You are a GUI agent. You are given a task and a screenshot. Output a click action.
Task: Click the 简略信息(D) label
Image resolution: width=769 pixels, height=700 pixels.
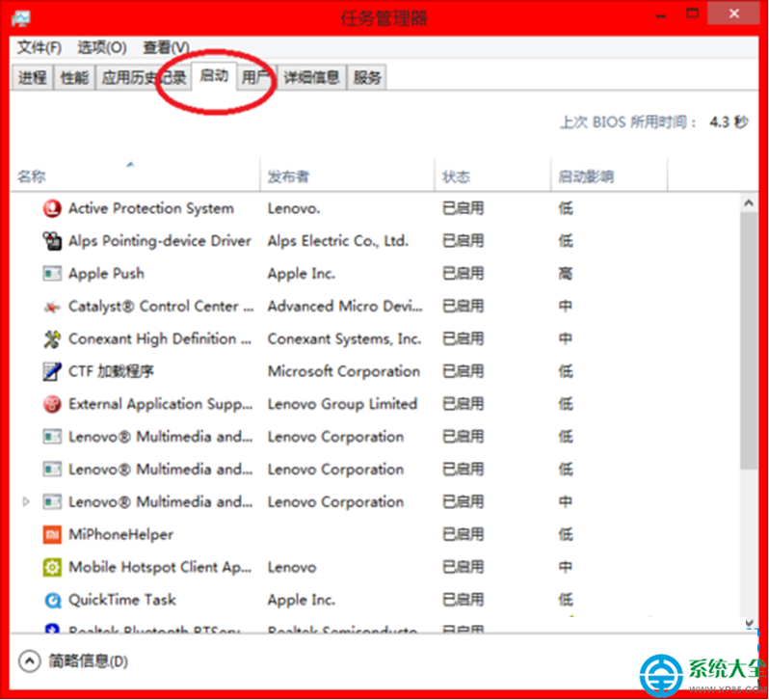coord(89,661)
